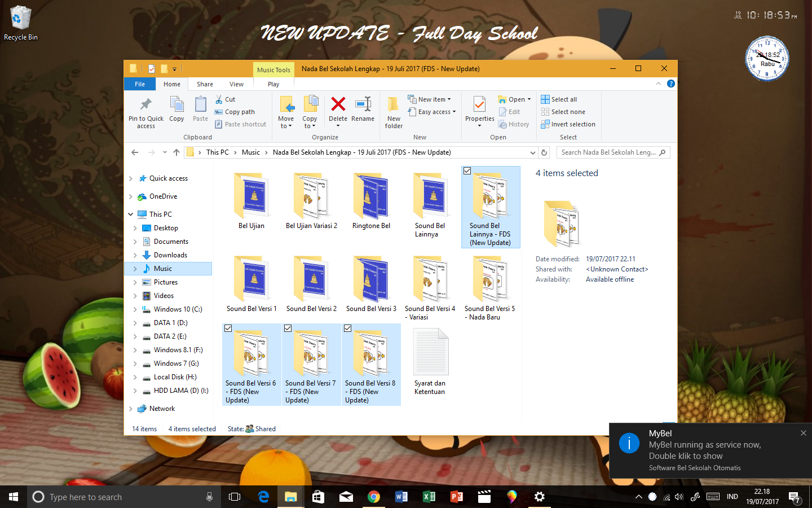Image resolution: width=812 pixels, height=508 pixels.
Task: Click the Rename icon in Organize group
Action: point(363,104)
